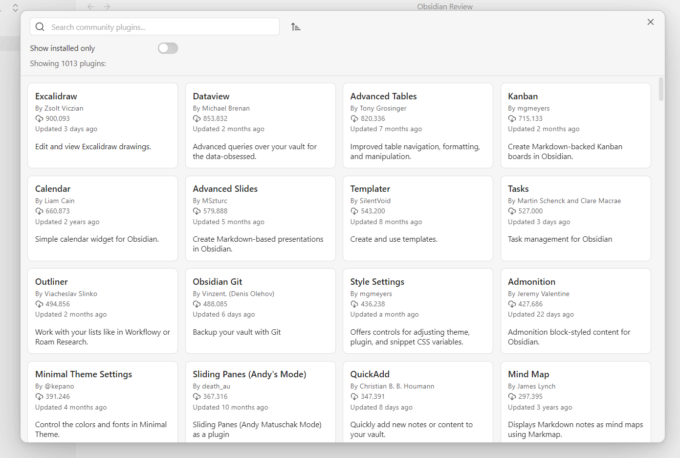
Task: Open the Advanced Tables plugin card
Action: [418, 124]
